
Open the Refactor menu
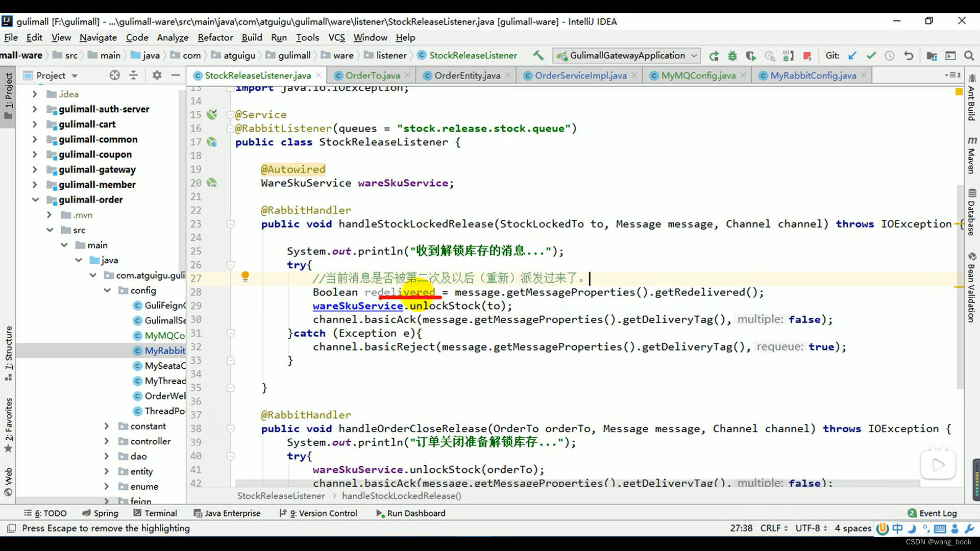(215, 37)
